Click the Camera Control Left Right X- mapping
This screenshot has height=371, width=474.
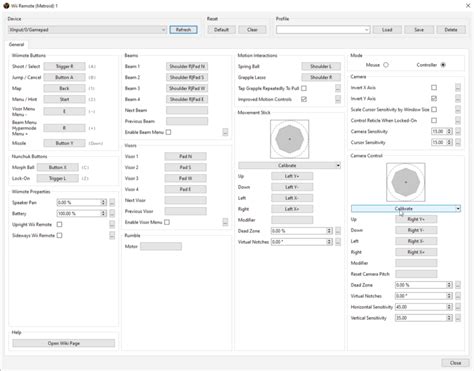[x=416, y=241]
